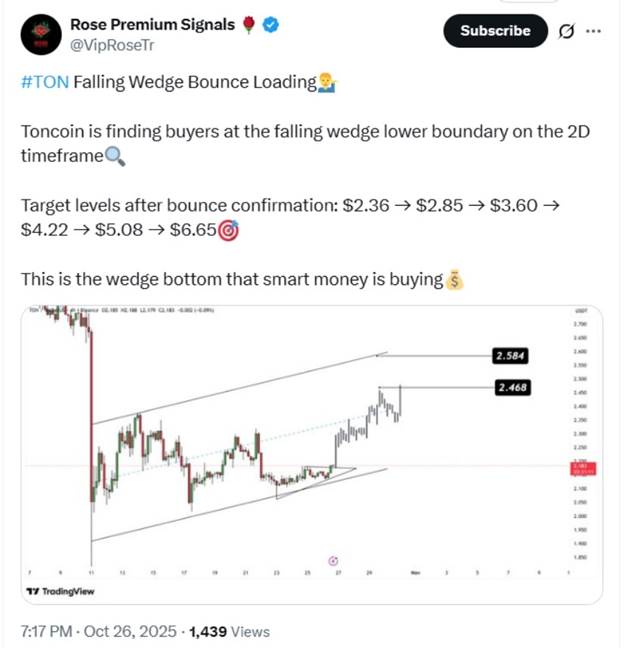Screen dimensions: 624x648
Task: Click the Grok icon beside Subscribe
Action: pyautogui.click(x=566, y=31)
